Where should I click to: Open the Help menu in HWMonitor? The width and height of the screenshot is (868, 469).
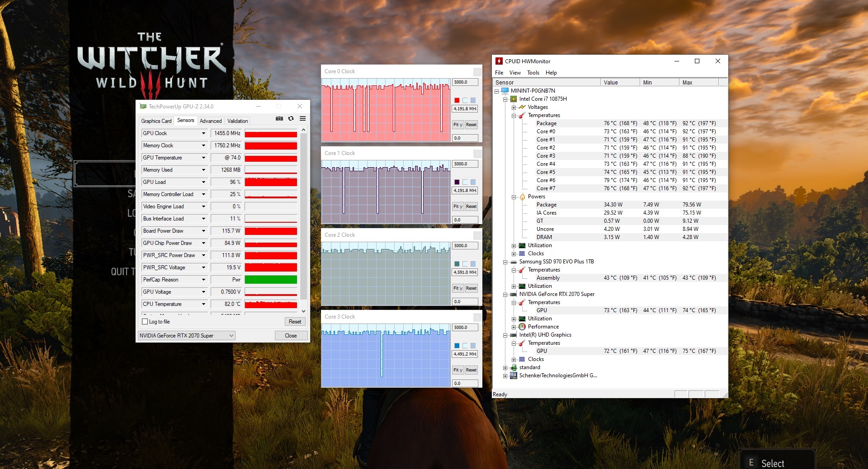(x=551, y=73)
